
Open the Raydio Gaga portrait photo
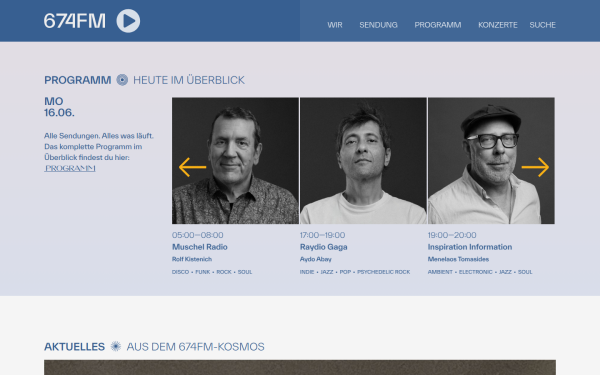[363, 161]
